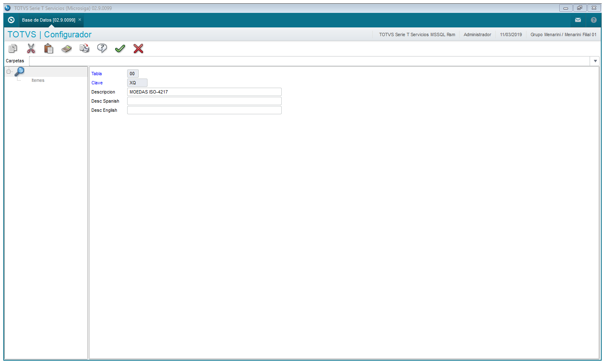Click TOTVS Serie T Servicios MSSQL Rsm
The image size is (605, 364).
coord(417,34)
